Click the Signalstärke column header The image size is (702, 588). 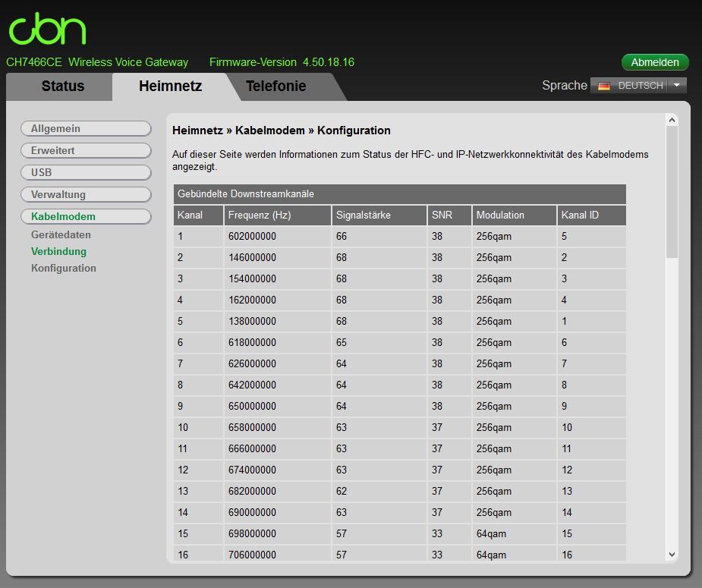[379, 215]
